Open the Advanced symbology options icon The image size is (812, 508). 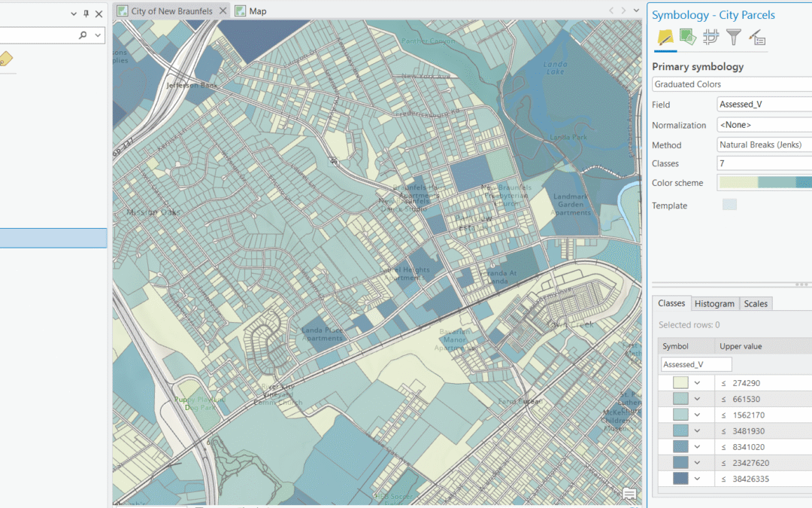756,36
